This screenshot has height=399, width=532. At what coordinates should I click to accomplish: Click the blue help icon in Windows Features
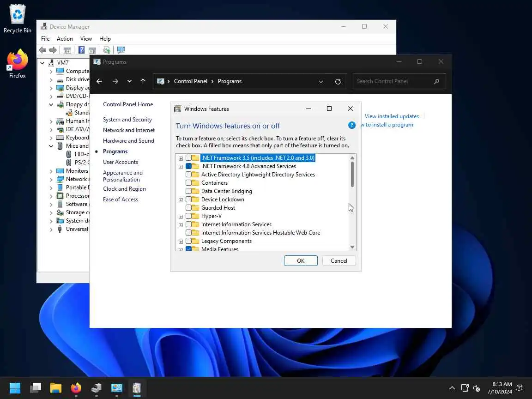pos(351,125)
